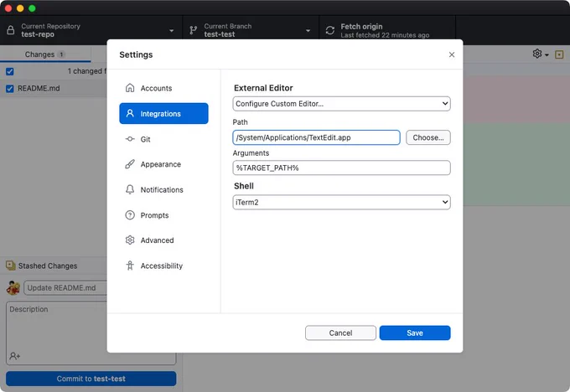Image resolution: width=570 pixels, height=392 pixels.
Task: Open Accessibility settings
Action: [163, 266]
